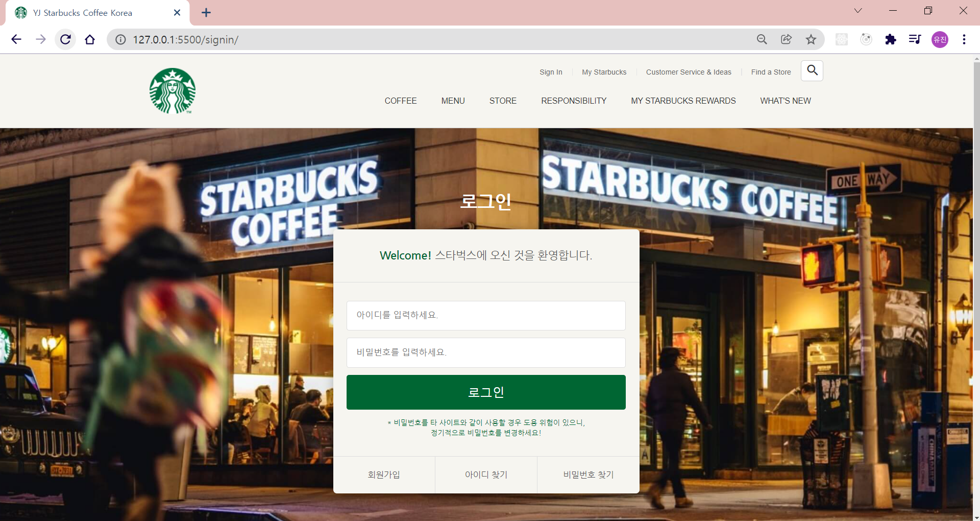
Task: Click the tab favicon of Starbucks
Action: pyautogui.click(x=21, y=13)
